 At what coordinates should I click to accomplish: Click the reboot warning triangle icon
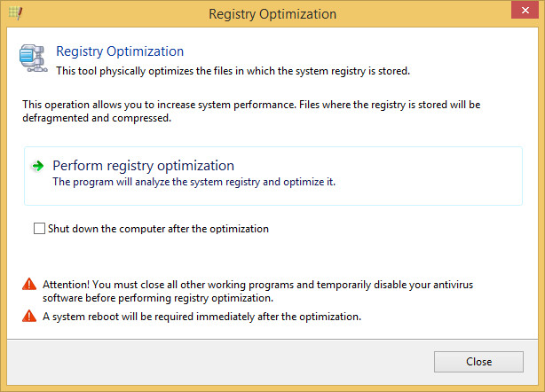coord(29,316)
